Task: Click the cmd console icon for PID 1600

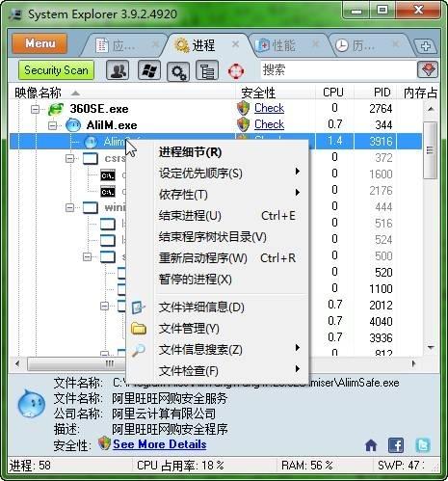Action: pyautogui.click(x=108, y=175)
